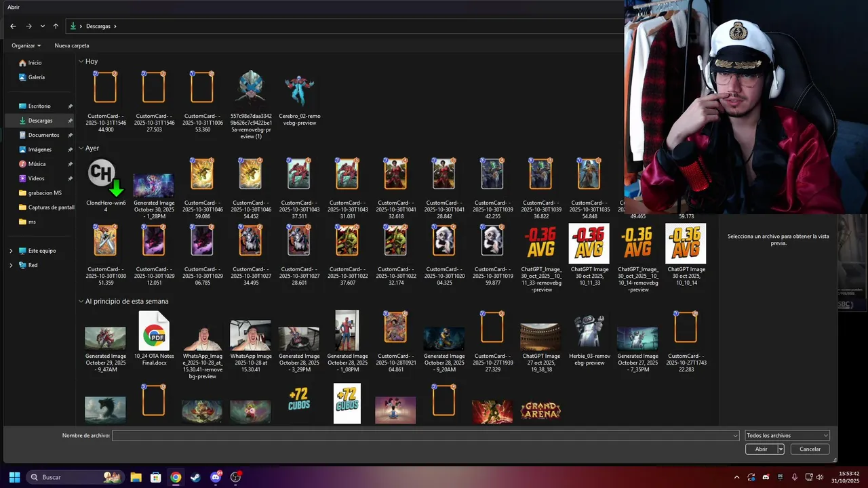Expand the Este equipo tree node
The height and width of the screenshot is (488, 868).
[11, 251]
